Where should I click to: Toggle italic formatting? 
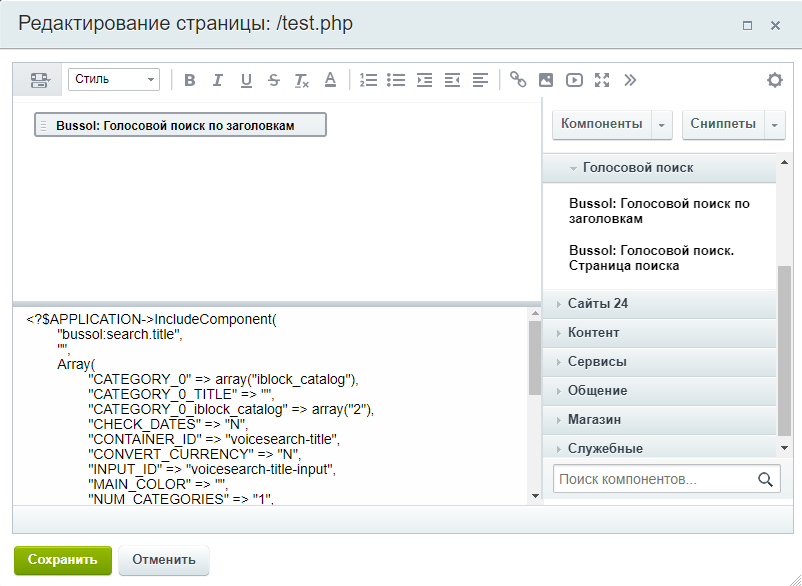217,80
